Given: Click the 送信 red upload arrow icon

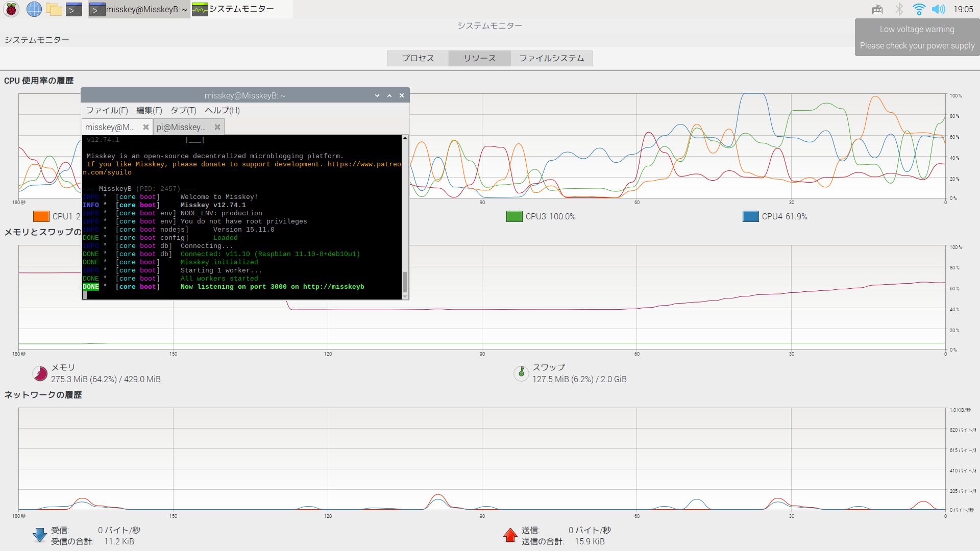Looking at the screenshot, I should click(510, 535).
